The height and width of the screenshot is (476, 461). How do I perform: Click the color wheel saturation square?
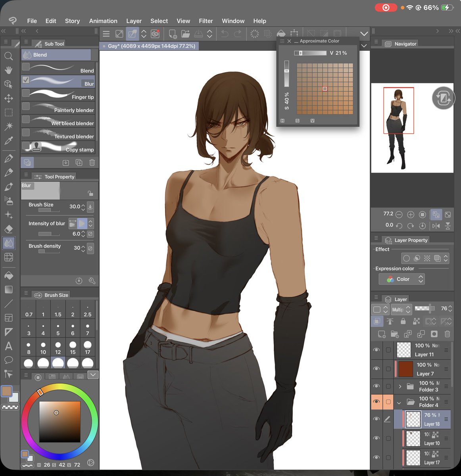(60, 421)
